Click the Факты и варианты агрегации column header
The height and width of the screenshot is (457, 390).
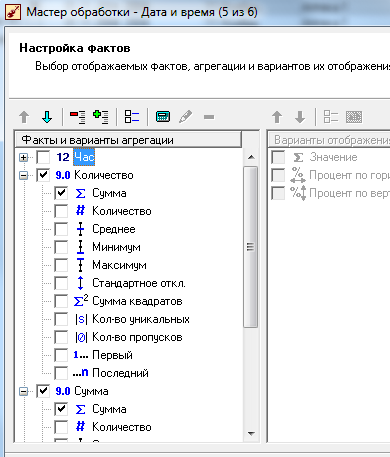pos(128,140)
